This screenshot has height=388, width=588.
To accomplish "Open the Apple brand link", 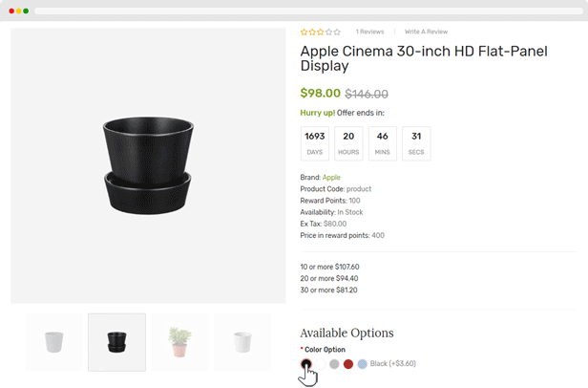I will [x=331, y=178].
